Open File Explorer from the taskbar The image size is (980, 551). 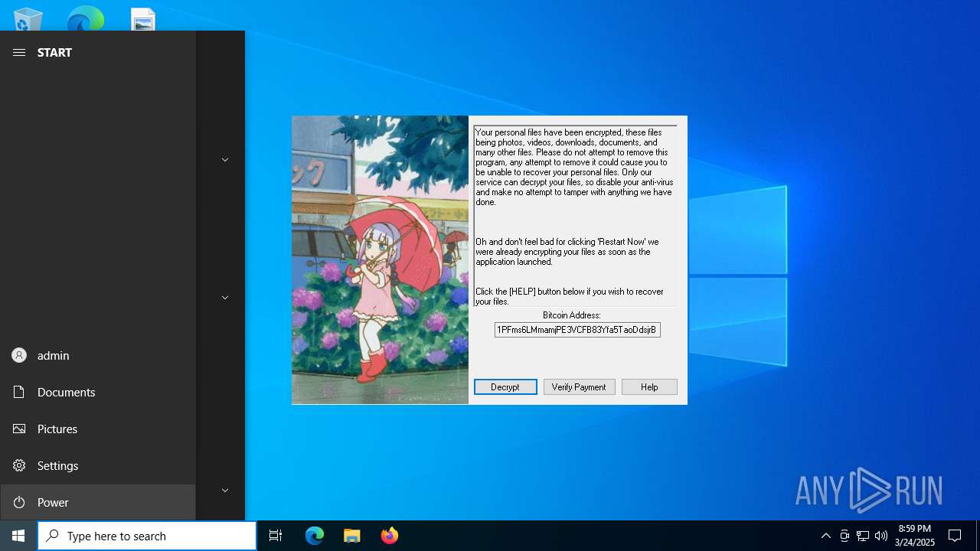pyautogui.click(x=352, y=536)
